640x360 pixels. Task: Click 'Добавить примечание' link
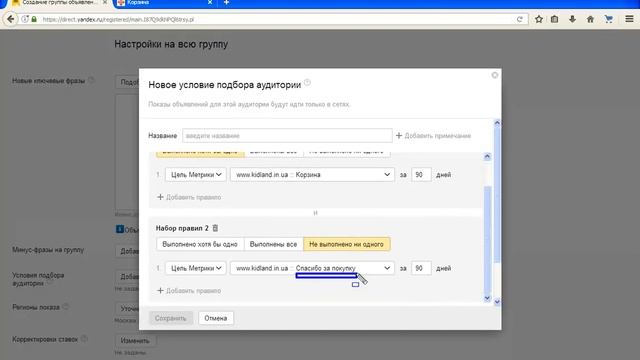[x=433, y=136]
